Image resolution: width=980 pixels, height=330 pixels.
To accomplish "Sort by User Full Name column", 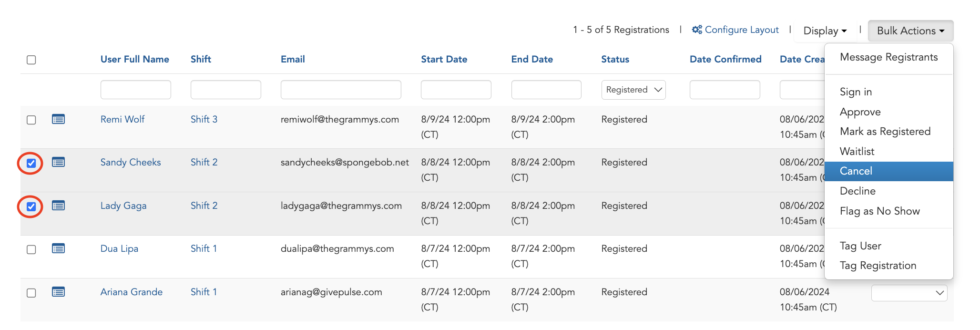I will pos(135,59).
